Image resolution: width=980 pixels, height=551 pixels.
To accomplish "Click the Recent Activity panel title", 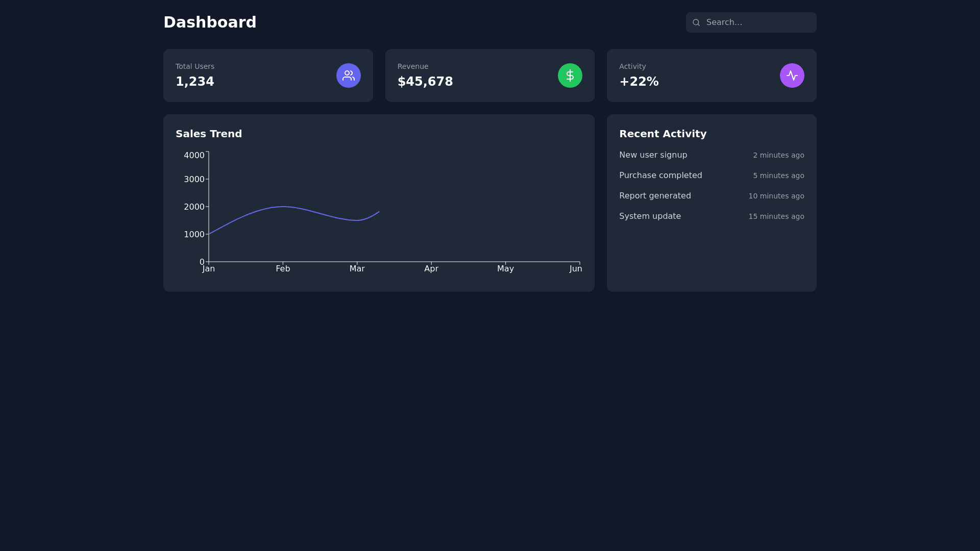I will [663, 134].
